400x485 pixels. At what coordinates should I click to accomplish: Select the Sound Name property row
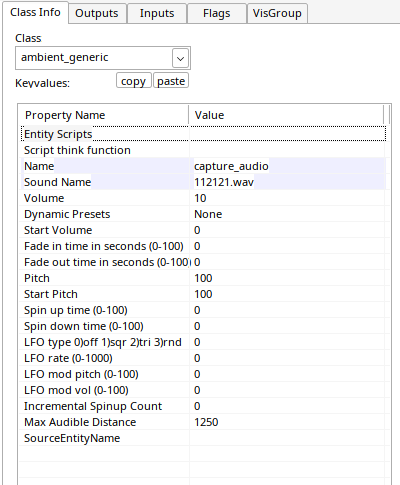pyautogui.click(x=203, y=182)
